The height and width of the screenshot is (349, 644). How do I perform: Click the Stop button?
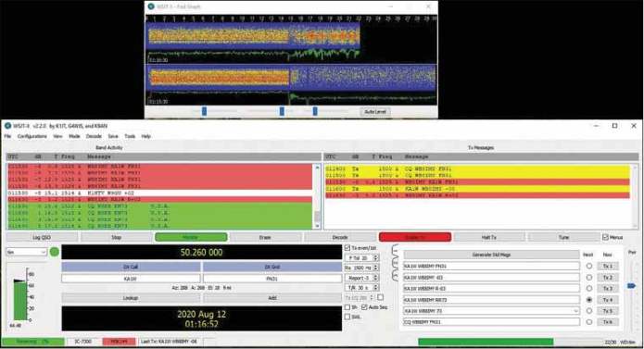pos(117,237)
